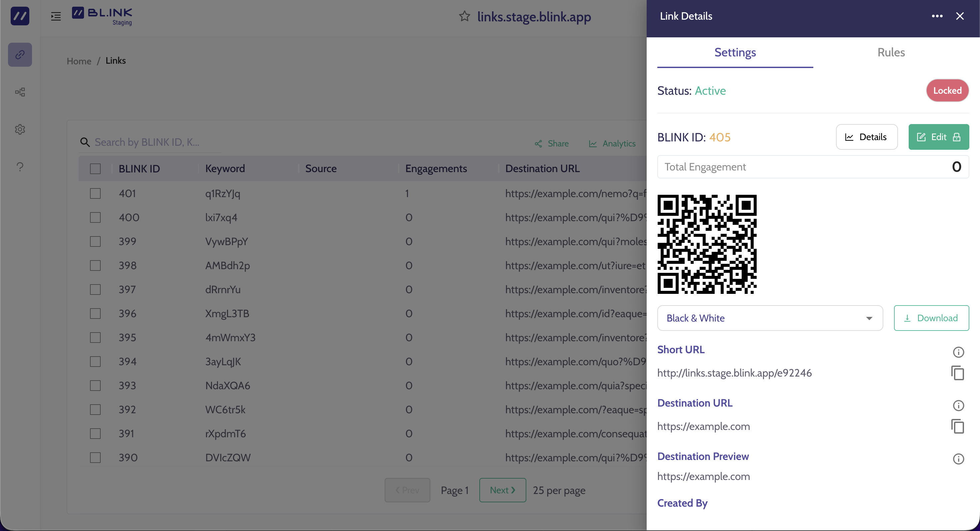Copy the Short URL to clipboard
Screen dimensions: 980x531
(958, 373)
